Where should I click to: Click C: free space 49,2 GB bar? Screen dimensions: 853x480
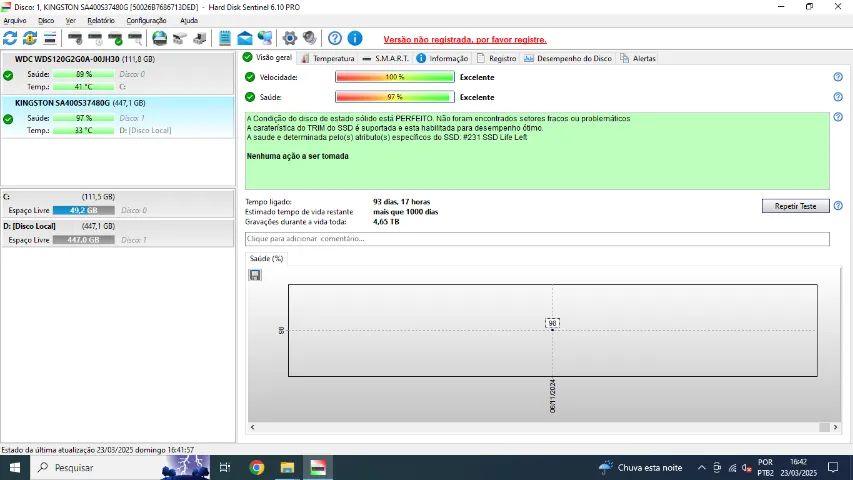point(84,210)
